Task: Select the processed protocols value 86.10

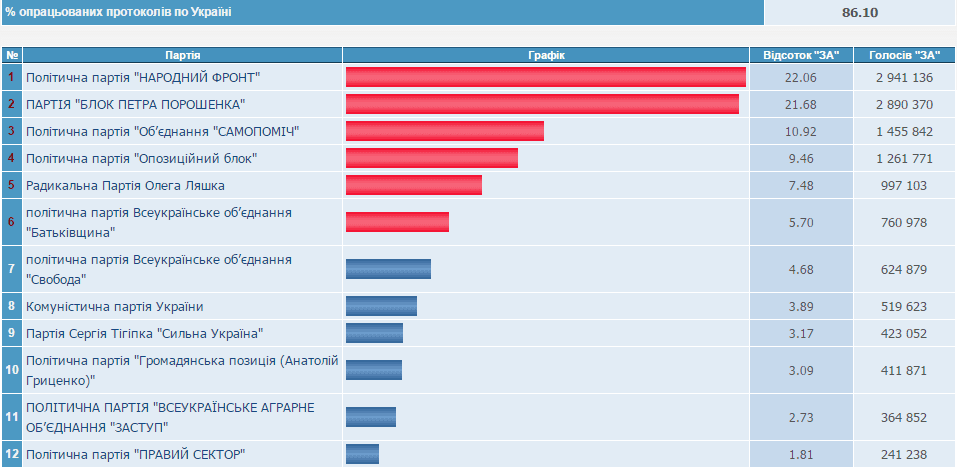Action: pos(859,12)
